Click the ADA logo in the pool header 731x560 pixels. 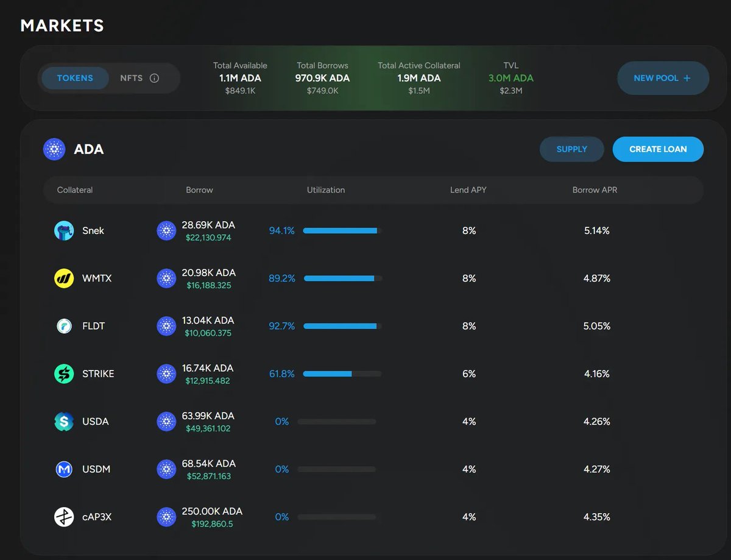coord(54,149)
